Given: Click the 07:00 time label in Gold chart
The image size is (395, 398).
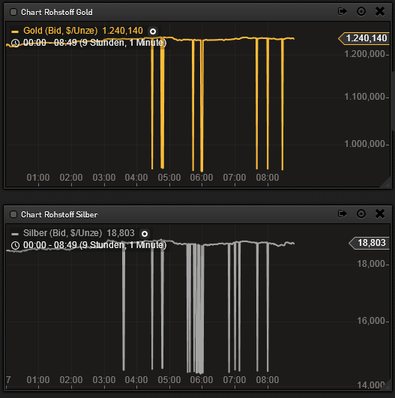Looking at the screenshot, I should click(234, 178).
